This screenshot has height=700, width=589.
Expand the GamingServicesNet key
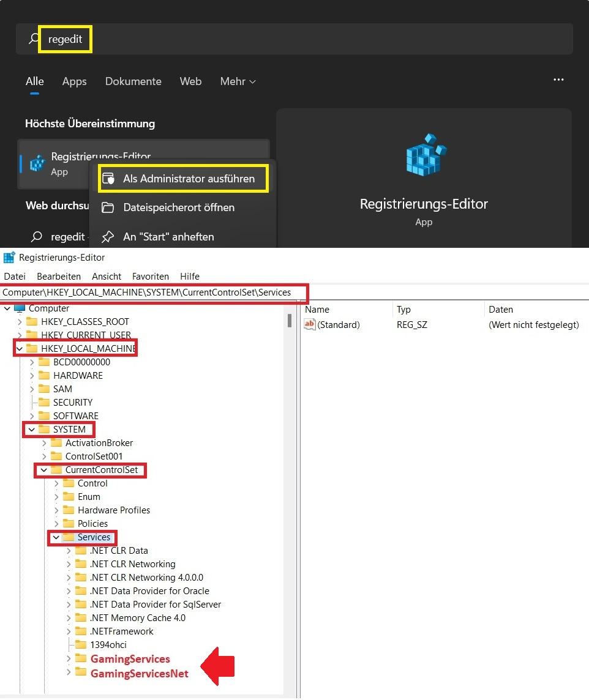coord(69,672)
